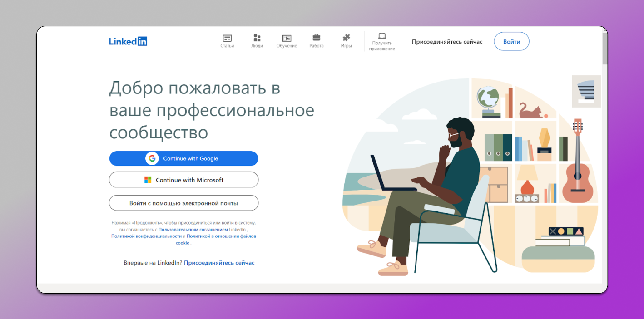Click Присоединяйтесь сейчас in the header
644x319 pixels.
(x=446, y=41)
